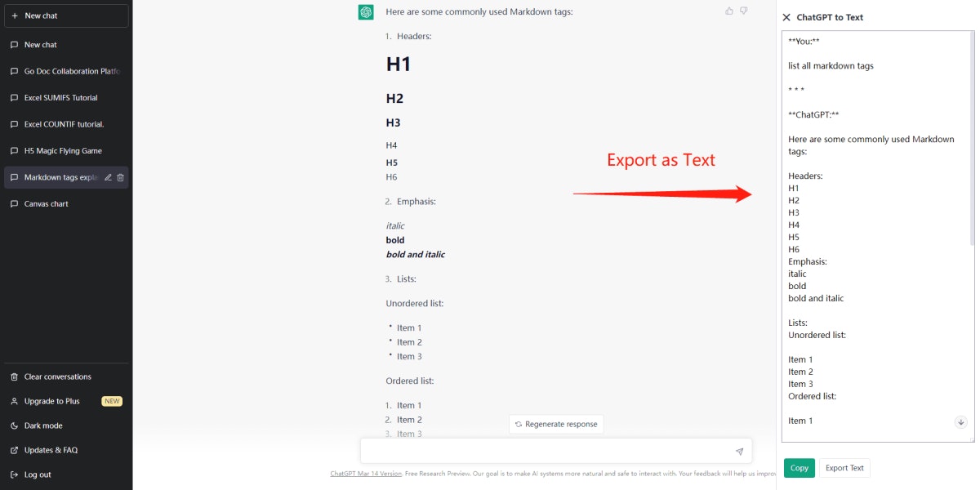Click 'list all markdown tags' in the exported text
980x490 pixels.
(x=831, y=66)
